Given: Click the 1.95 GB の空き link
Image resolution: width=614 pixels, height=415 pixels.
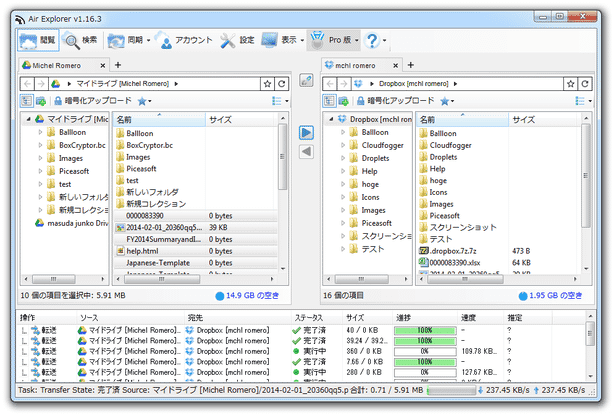Looking at the screenshot, I should pos(555,296).
